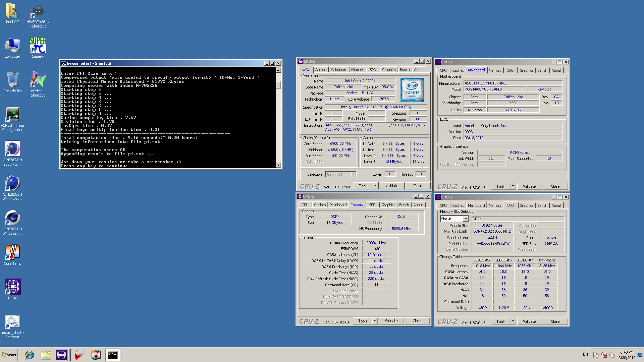Expand Socket #1 selection dropdown
644x362 pixels.
pyautogui.click(x=353, y=175)
